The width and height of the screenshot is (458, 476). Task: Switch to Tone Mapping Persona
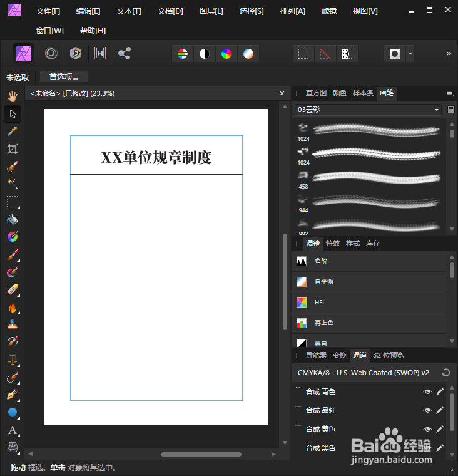point(100,54)
